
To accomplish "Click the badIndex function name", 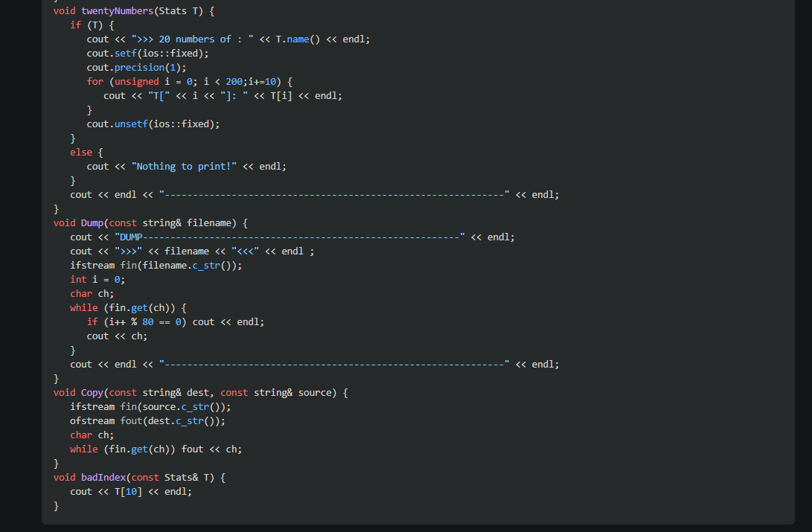I will [x=103, y=477].
